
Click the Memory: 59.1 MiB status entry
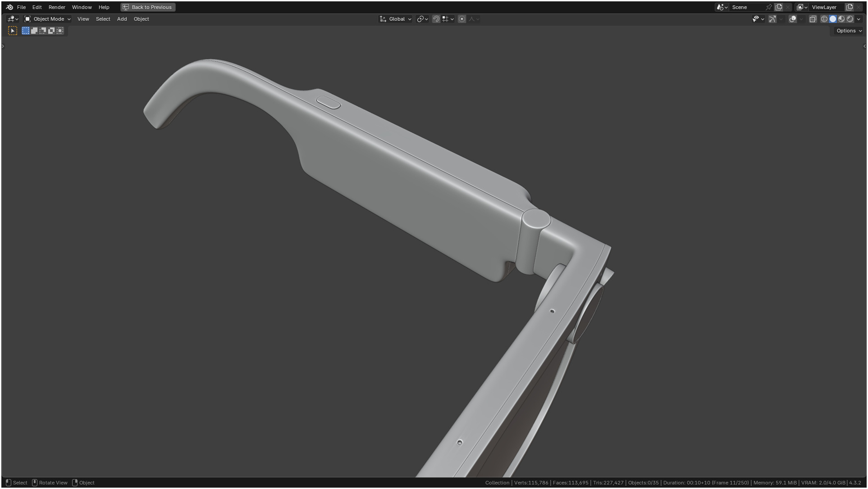(x=775, y=483)
